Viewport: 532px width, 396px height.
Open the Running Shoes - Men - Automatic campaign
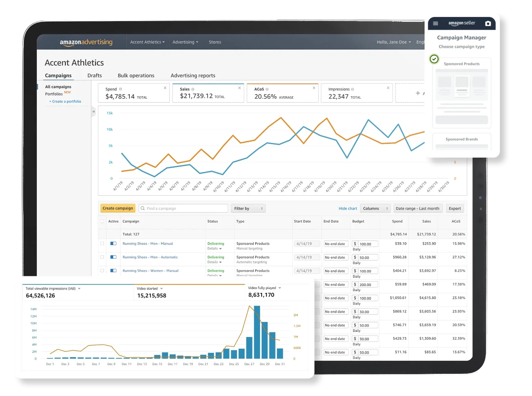click(x=150, y=257)
